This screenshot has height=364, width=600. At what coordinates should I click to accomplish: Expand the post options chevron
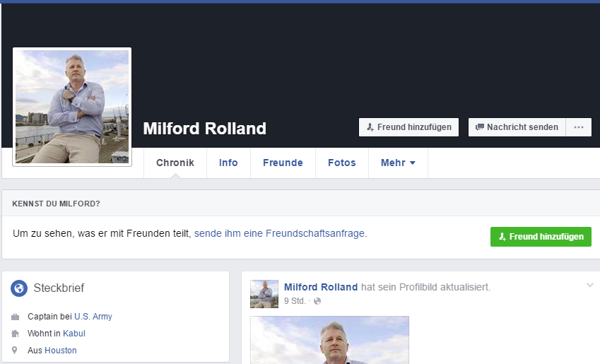[x=589, y=285]
